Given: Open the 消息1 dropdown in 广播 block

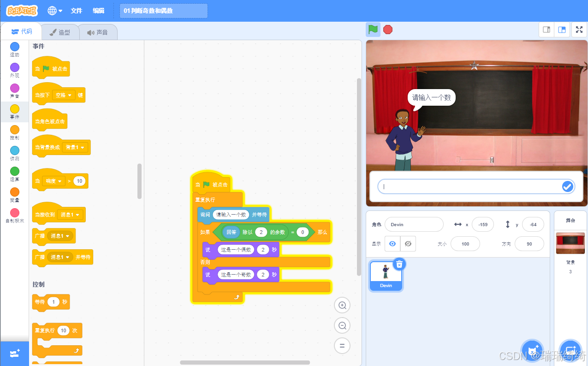Looking at the screenshot, I should [x=59, y=236].
